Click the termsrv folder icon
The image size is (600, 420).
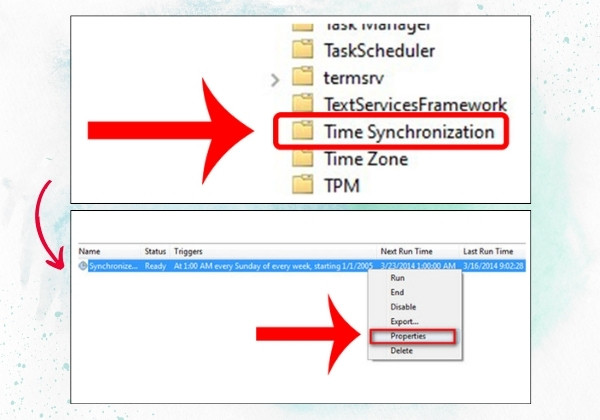303,76
